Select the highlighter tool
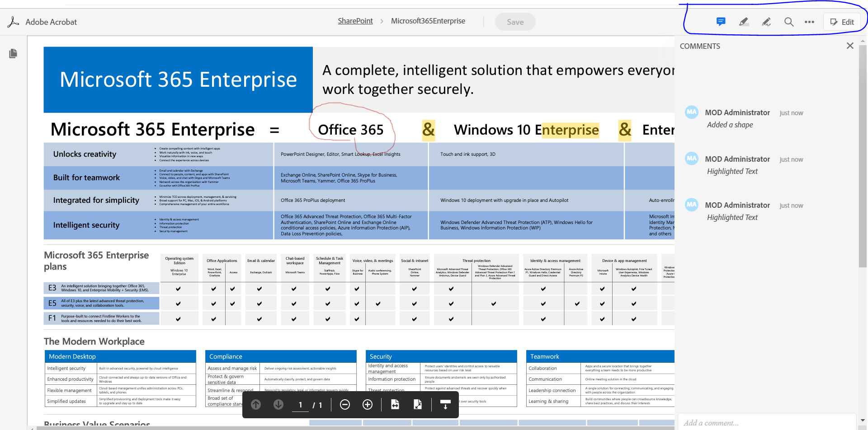Screen dimensions: 868x430 (743, 22)
